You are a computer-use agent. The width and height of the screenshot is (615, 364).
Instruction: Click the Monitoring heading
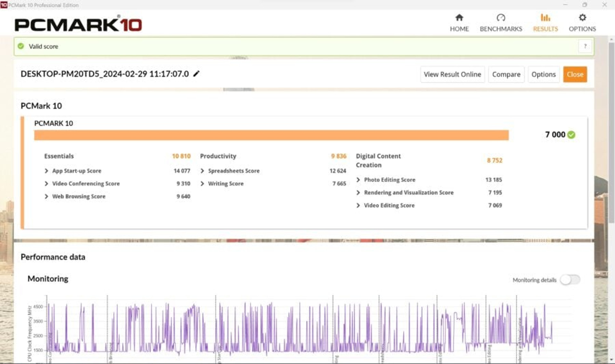pyautogui.click(x=48, y=279)
